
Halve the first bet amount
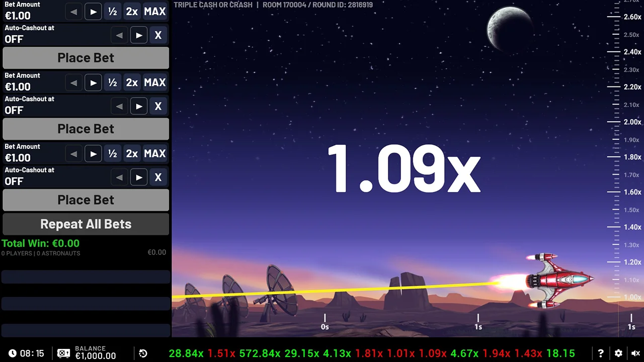(113, 12)
